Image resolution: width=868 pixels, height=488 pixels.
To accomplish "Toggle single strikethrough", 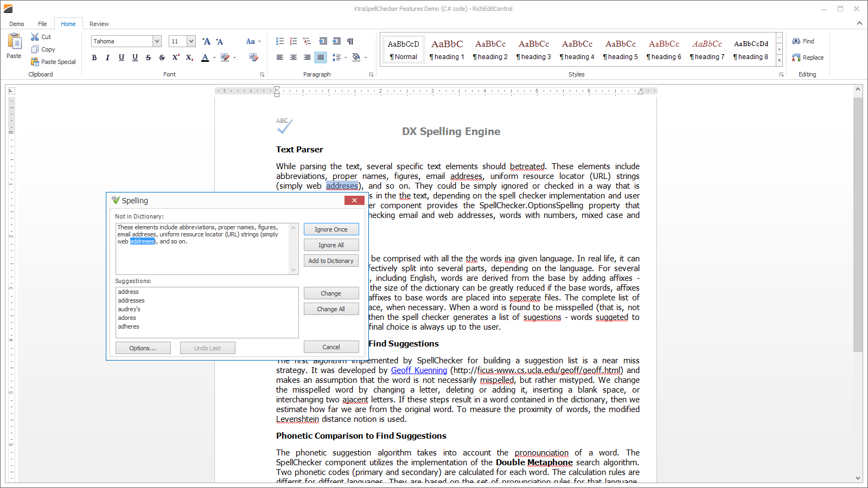I will pyautogui.click(x=148, y=57).
